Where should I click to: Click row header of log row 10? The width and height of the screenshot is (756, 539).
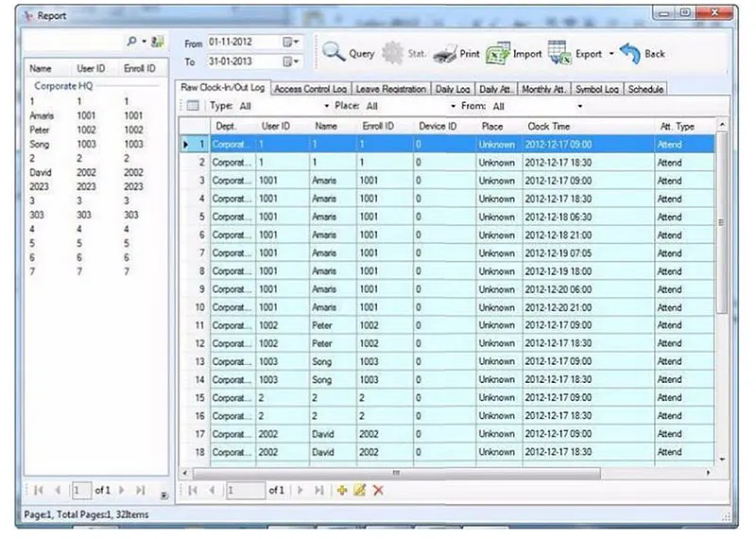pos(195,307)
